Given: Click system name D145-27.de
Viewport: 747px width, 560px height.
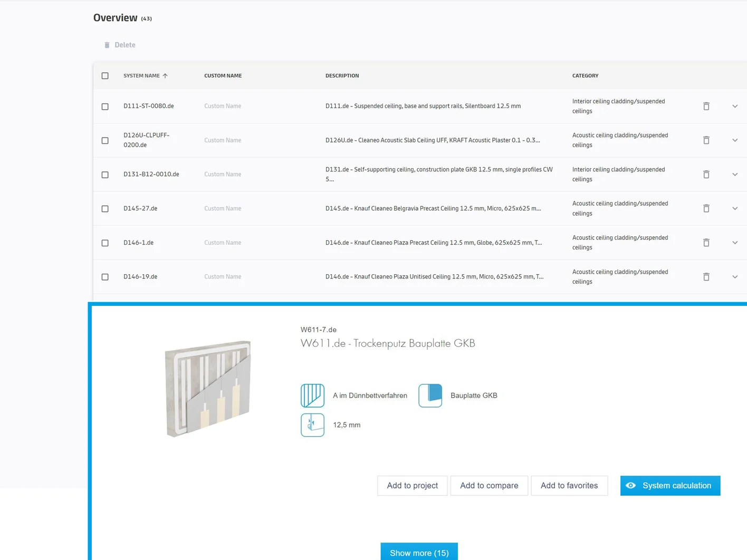Looking at the screenshot, I should tap(140, 208).
